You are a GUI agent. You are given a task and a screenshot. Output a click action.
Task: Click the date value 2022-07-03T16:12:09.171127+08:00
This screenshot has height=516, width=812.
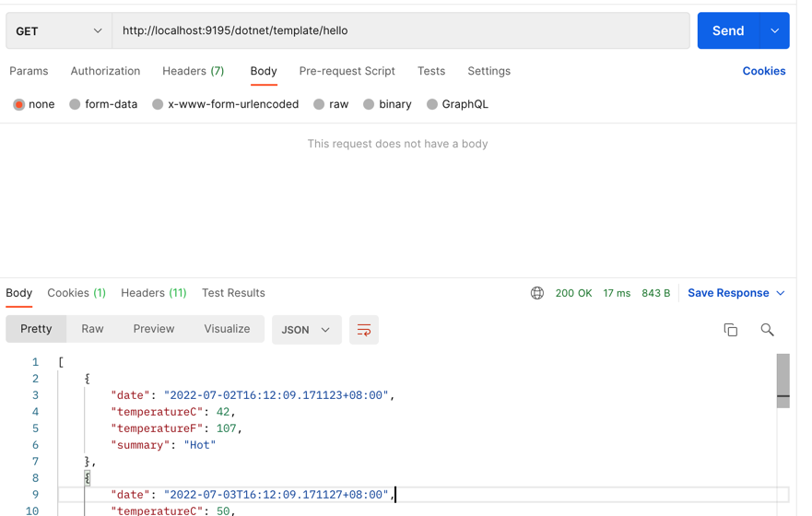[276, 495]
